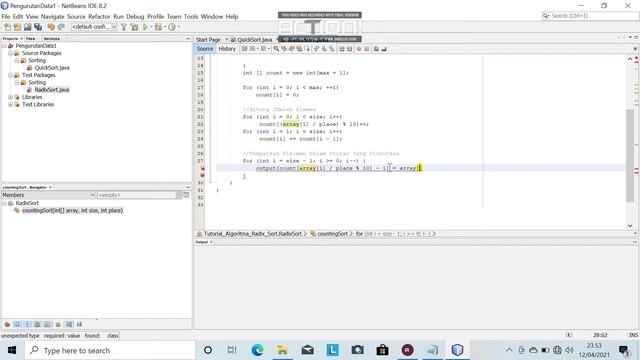Click the New File toolbar icon

click(x=7, y=27)
